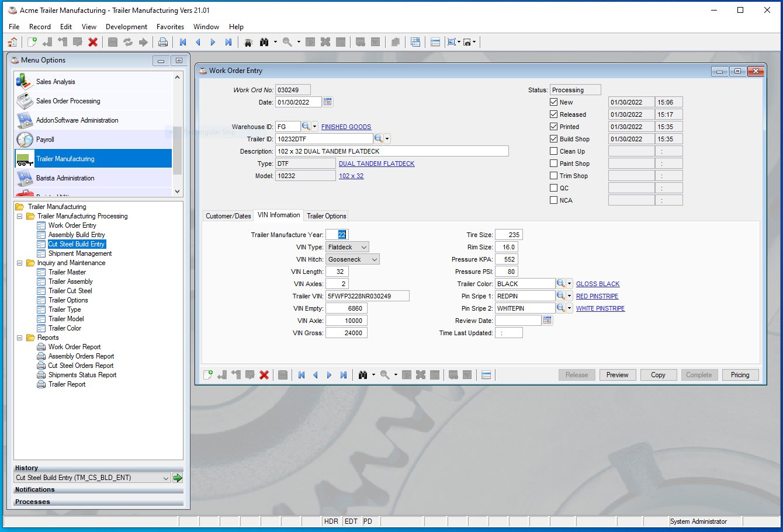Click the Trailer VIN input field

[368, 296]
